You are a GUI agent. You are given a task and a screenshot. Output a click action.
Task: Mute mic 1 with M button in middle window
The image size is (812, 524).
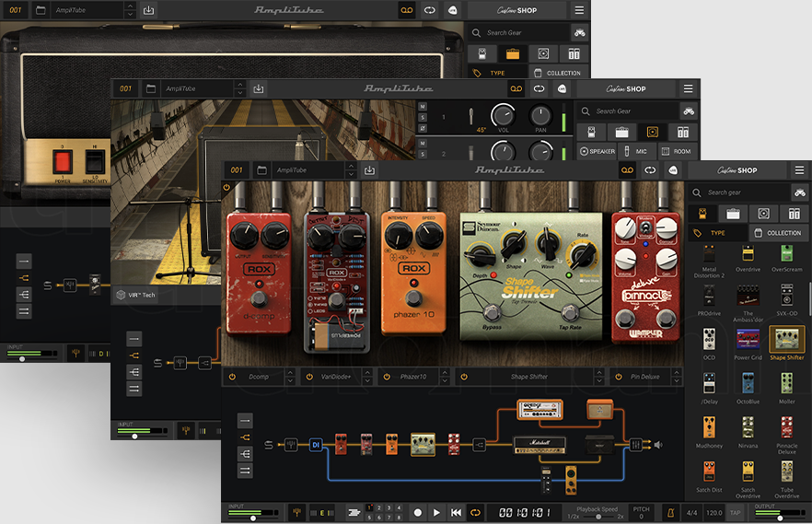[x=423, y=107]
